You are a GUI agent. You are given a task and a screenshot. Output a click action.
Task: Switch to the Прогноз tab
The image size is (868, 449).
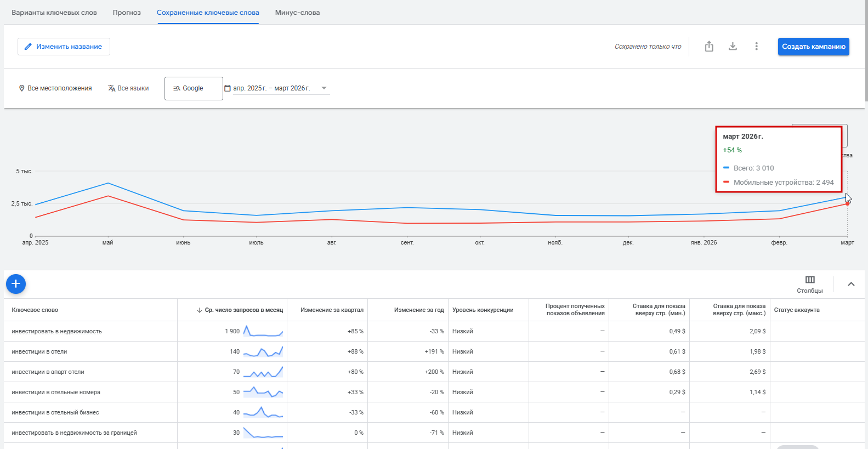click(x=127, y=13)
